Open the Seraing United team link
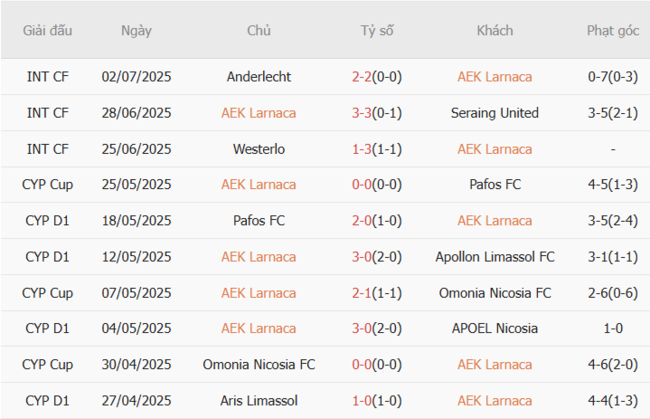The image size is (650, 419). (494, 113)
